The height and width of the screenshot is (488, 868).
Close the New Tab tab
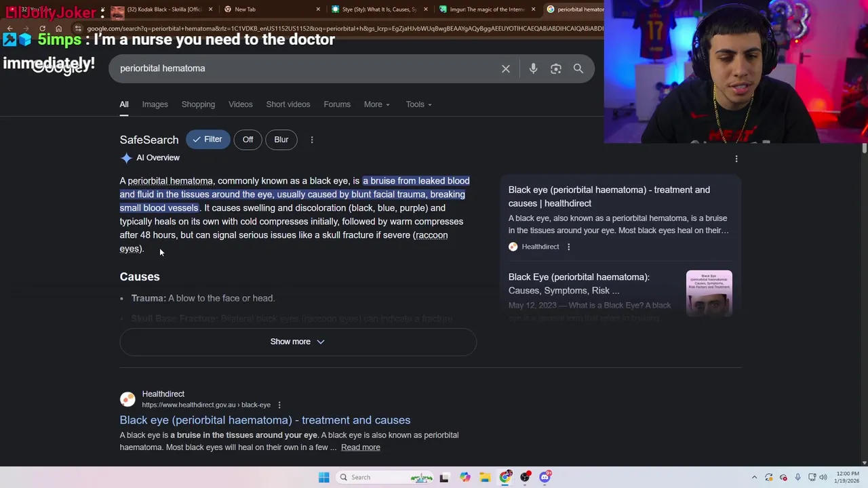click(318, 9)
